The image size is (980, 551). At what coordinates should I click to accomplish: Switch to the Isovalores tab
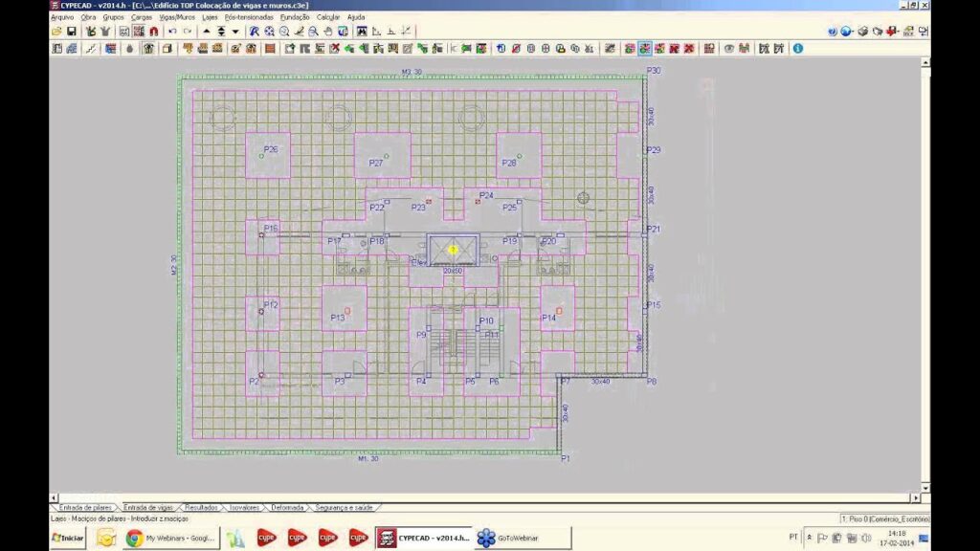coord(243,507)
